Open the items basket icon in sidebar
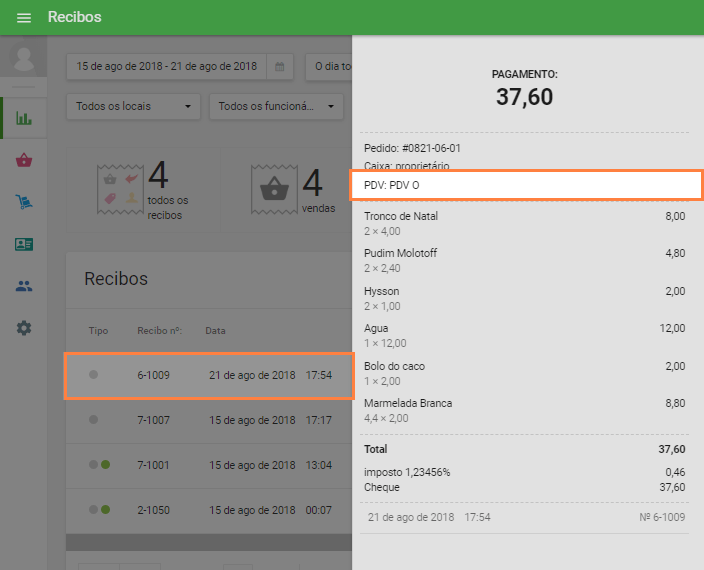Image resolution: width=704 pixels, height=570 pixels. coord(24,160)
